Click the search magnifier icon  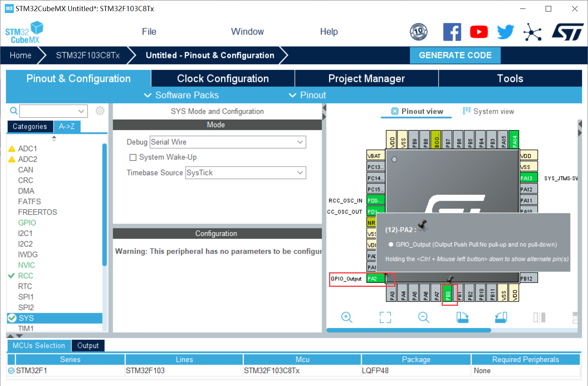pyautogui.click(x=14, y=111)
